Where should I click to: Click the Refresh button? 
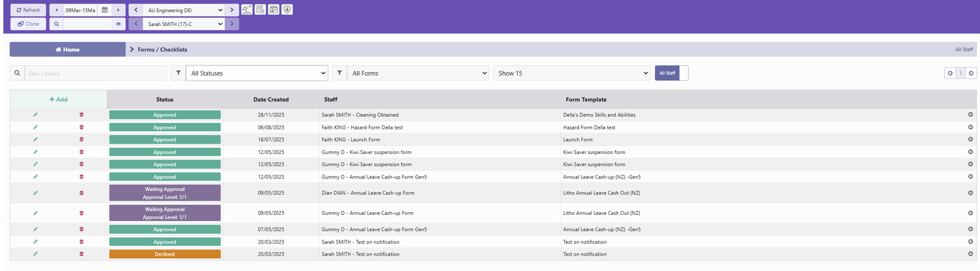pos(28,10)
